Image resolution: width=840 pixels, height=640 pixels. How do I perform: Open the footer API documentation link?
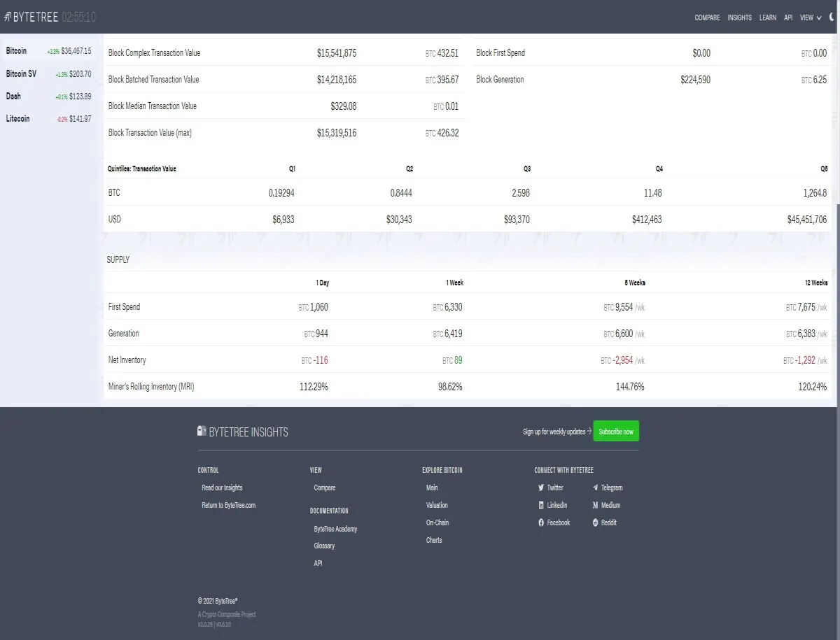pyautogui.click(x=318, y=563)
